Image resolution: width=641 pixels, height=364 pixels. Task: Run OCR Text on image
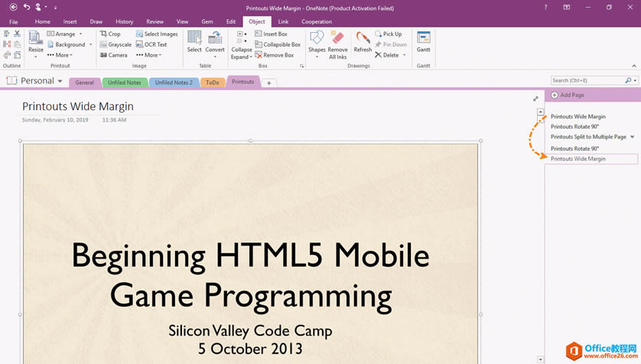151,44
